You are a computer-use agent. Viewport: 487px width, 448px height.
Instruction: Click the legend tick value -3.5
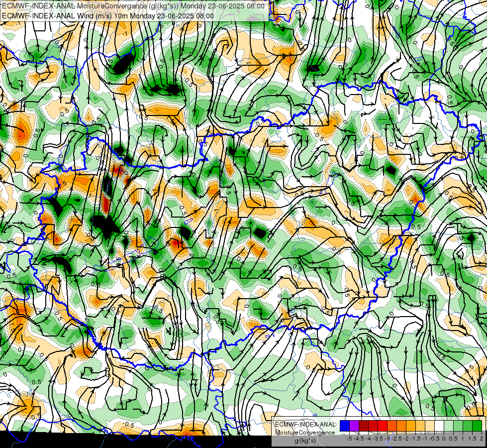coord(378,439)
